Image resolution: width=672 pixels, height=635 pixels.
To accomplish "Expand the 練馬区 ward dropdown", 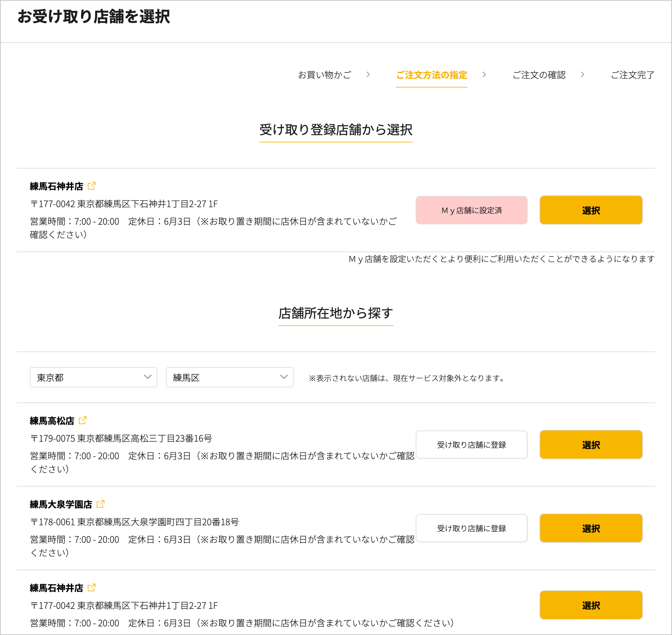I will 229,378.
